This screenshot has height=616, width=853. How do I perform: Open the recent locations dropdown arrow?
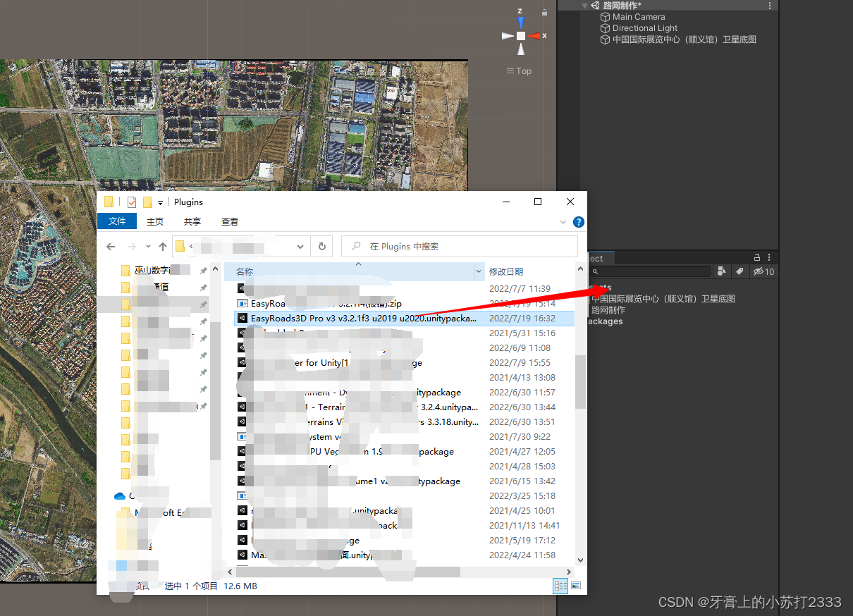click(x=148, y=247)
